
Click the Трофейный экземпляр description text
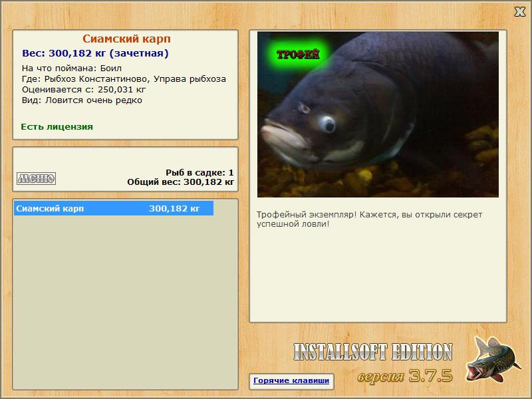369,219
